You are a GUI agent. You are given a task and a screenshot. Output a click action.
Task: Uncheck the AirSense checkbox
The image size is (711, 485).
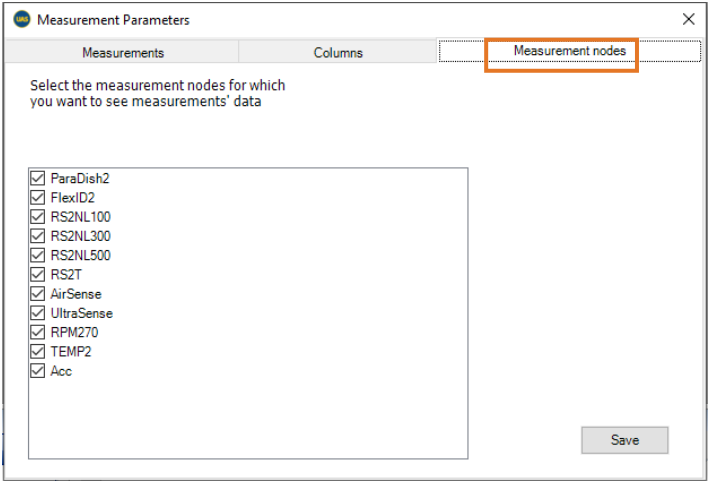[x=38, y=294]
